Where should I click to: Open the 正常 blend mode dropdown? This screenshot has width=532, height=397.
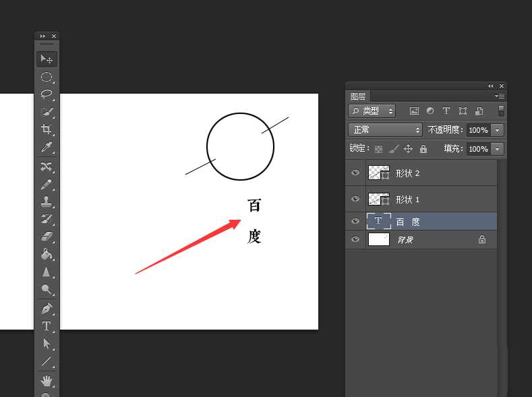tap(385, 130)
